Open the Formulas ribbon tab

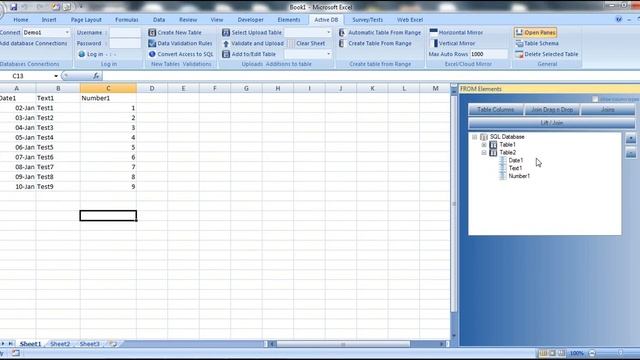click(127, 20)
